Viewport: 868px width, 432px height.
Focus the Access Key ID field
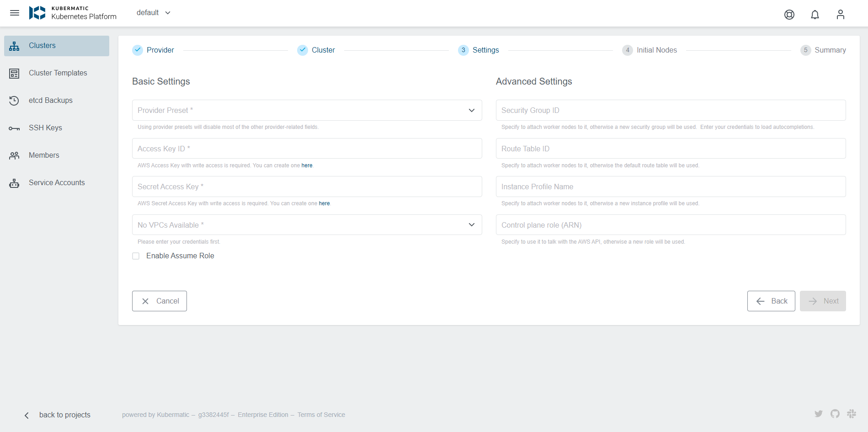tap(307, 149)
